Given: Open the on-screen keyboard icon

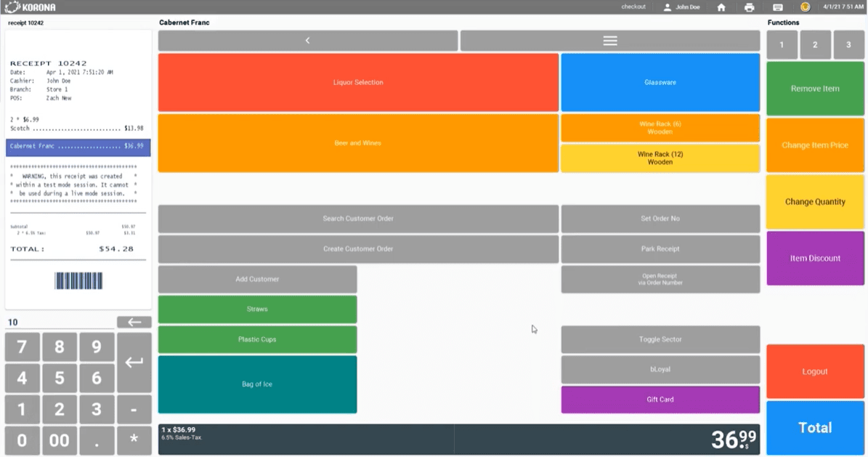Looking at the screenshot, I should coord(778,7).
